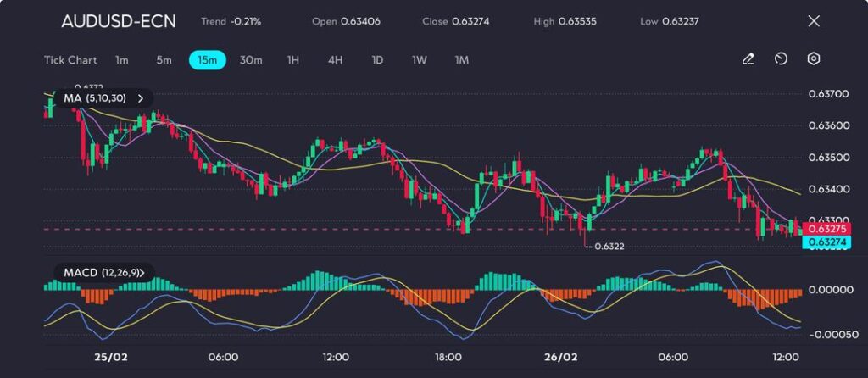The height and width of the screenshot is (378, 868).
Task: Select the 1M monthly timeframe
Action: click(x=462, y=60)
